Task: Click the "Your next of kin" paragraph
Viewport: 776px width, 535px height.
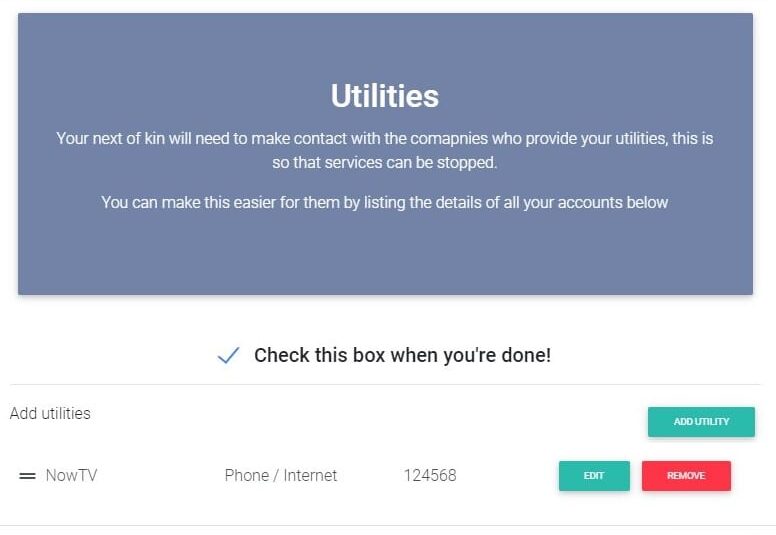Action: click(x=385, y=139)
